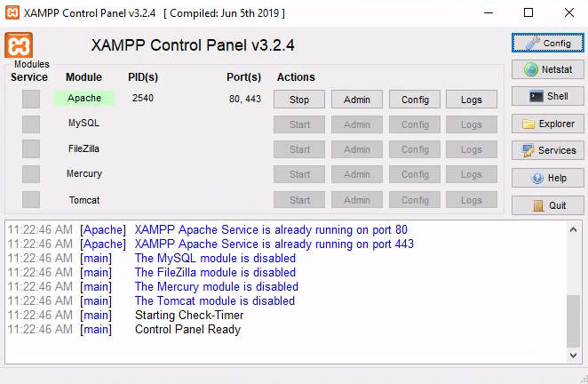Open the Shell terminal icon
This screenshot has width=588, height=384.
547,96
